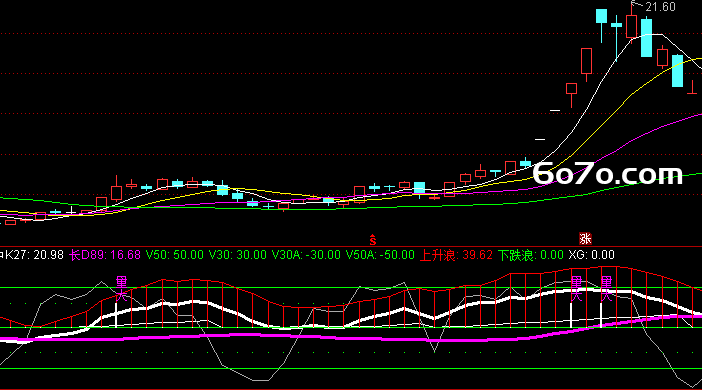Click the red 涨 marker icon
Image resolution: width=702 pixels, height=390 pixels.
585,238
